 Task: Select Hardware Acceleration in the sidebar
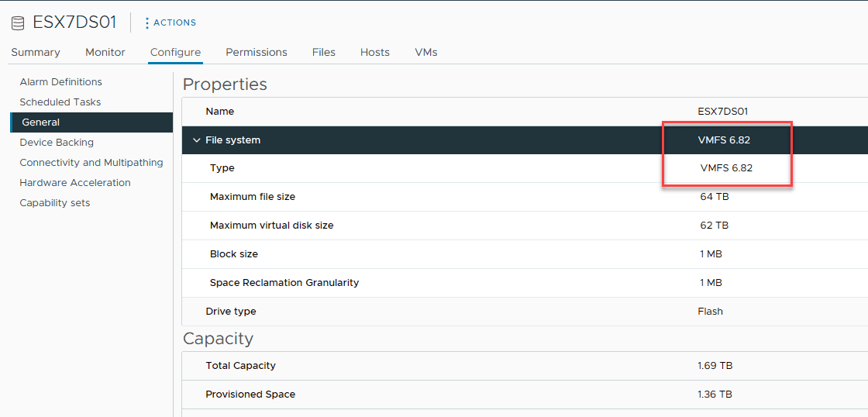click(75, 182)
